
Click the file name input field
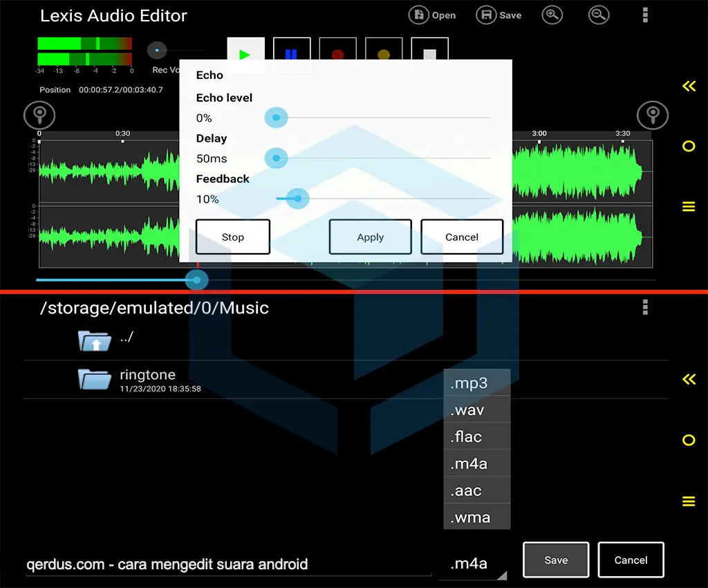(x=229, y=564)
